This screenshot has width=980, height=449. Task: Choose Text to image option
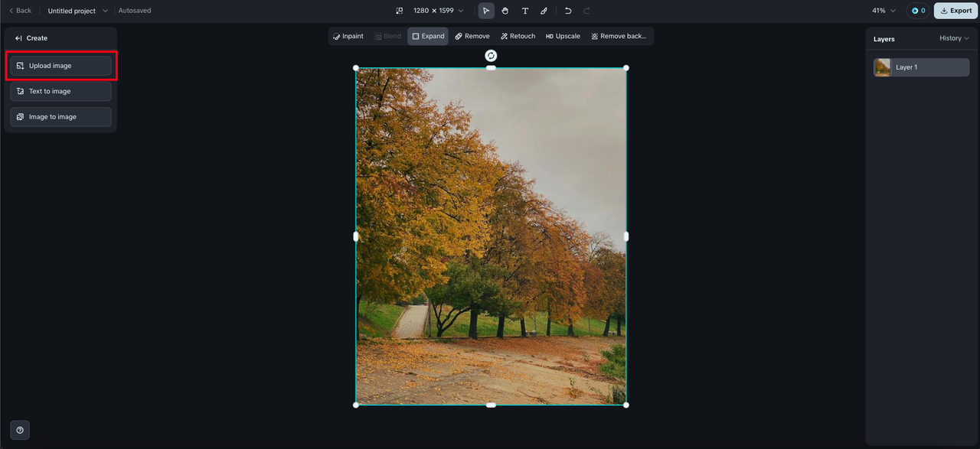coord(60,91)
